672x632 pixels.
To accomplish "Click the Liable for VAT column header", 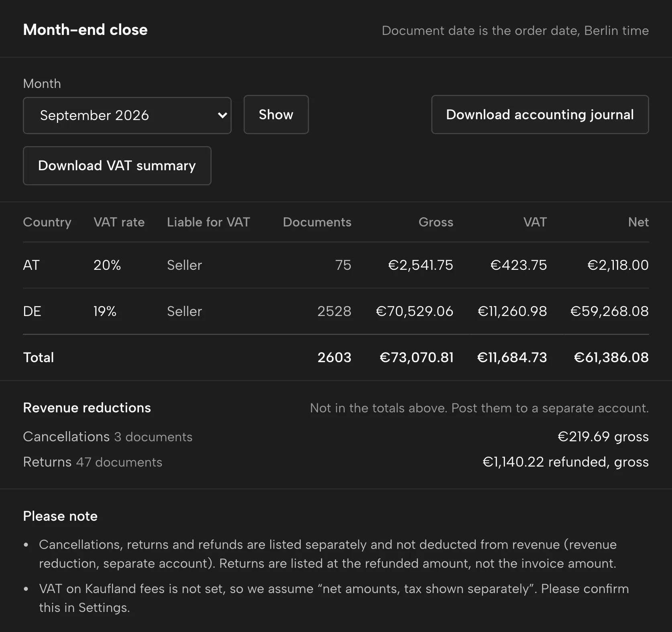I will pyautogui.click(x=208, y=222).
